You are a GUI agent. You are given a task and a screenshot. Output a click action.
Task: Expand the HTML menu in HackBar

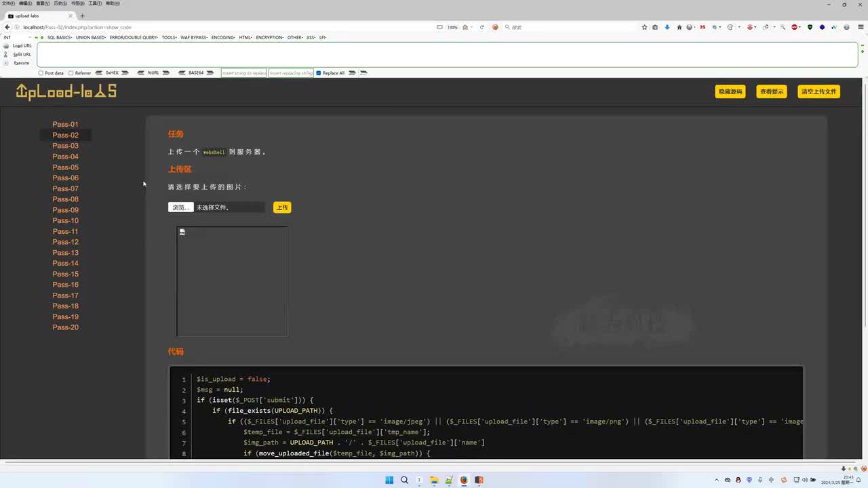tap(246, 37)
